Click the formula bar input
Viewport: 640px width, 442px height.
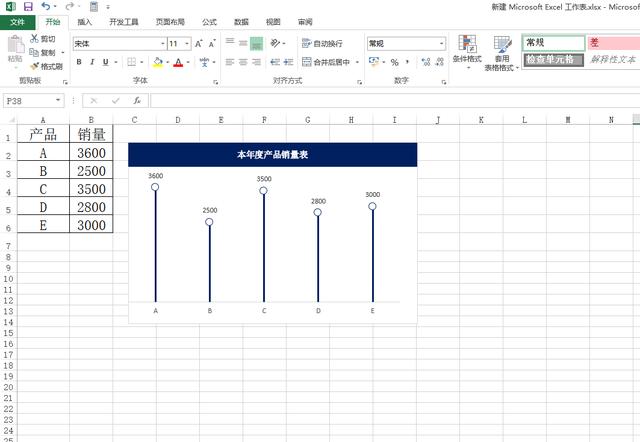(395, 100)
